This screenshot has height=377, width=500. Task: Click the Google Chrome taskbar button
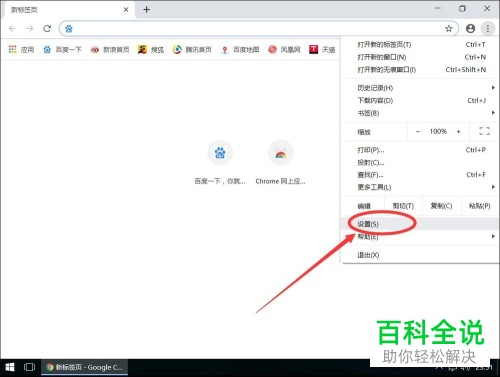(84, 367)
